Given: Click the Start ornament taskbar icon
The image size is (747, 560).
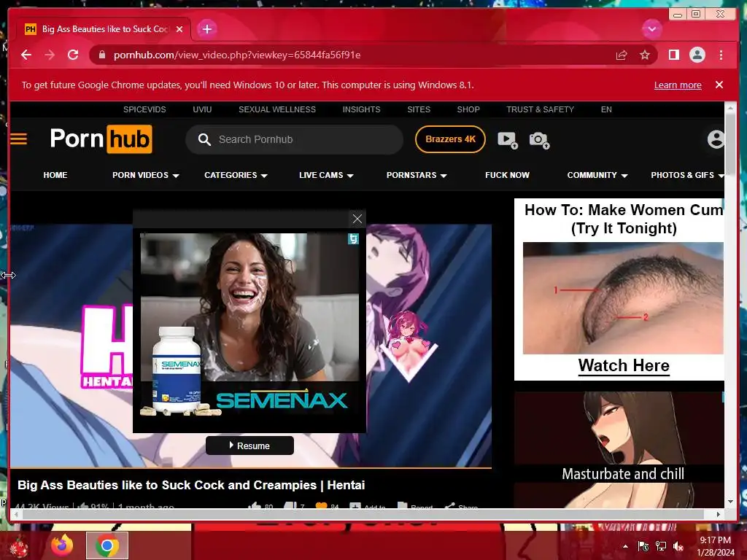Looking at the screenshot, I should pyautogui.click(x=19, y=547).
